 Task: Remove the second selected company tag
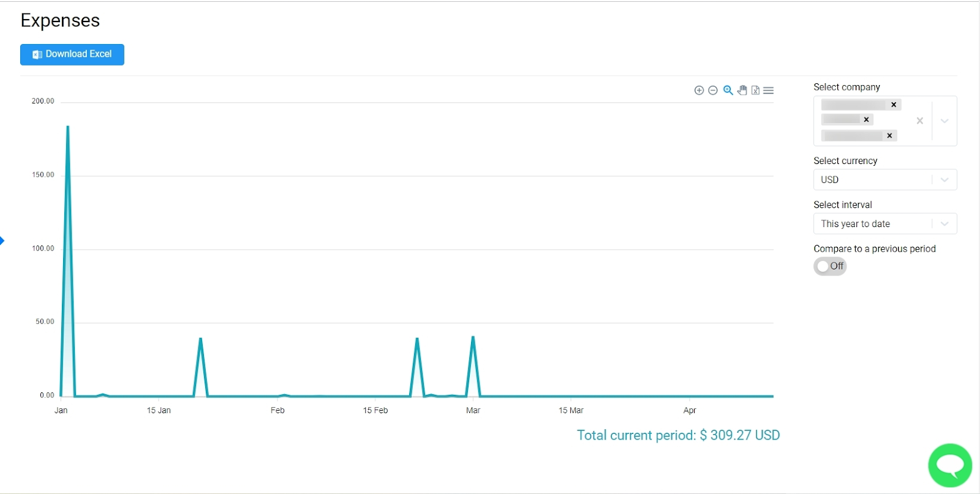click(x=866, y=119)
